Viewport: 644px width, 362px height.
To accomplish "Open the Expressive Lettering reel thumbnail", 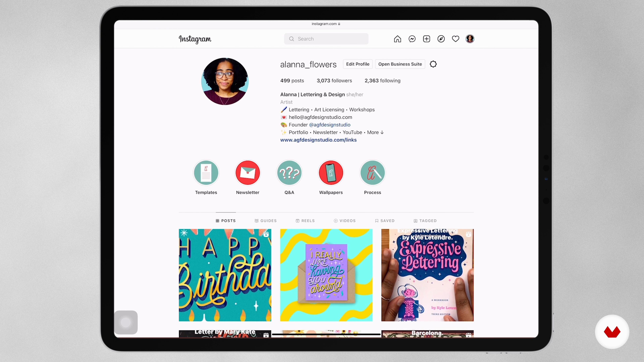I will pos(427,275).
